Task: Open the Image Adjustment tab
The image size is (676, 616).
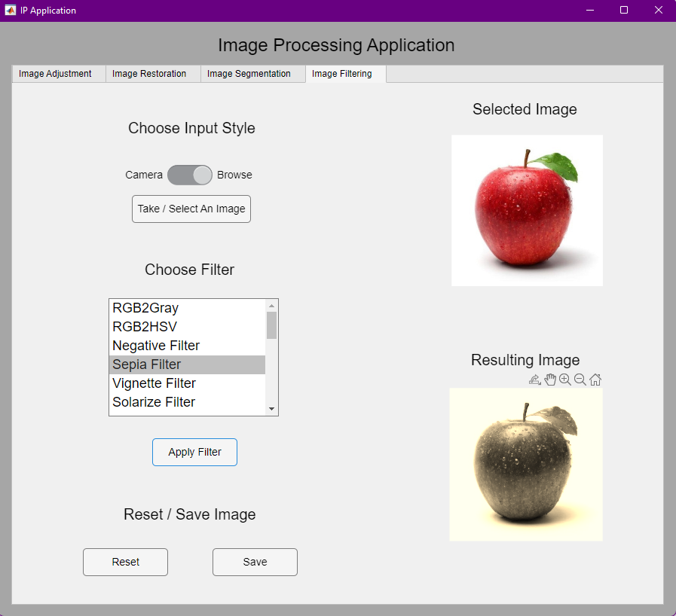Action: coord(58,73)
